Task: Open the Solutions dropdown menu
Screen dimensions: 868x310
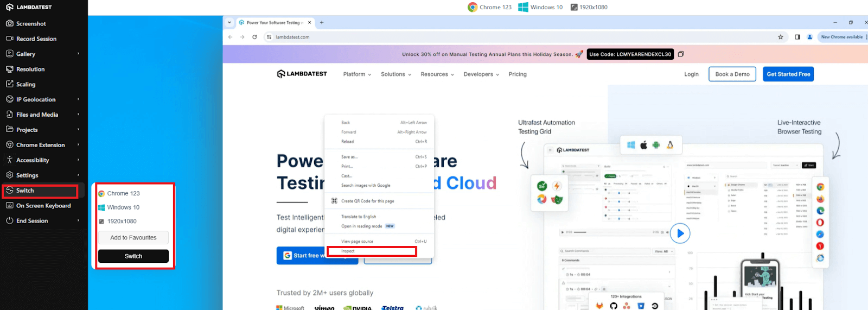Action: pyautogui.click(x=396, y=74)
